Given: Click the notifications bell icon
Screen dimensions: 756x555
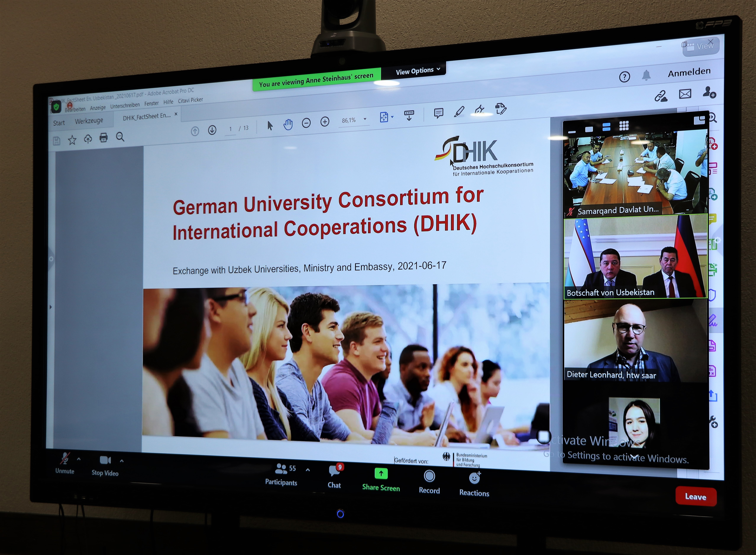Looking at the screenshot, I should point(646,75).
